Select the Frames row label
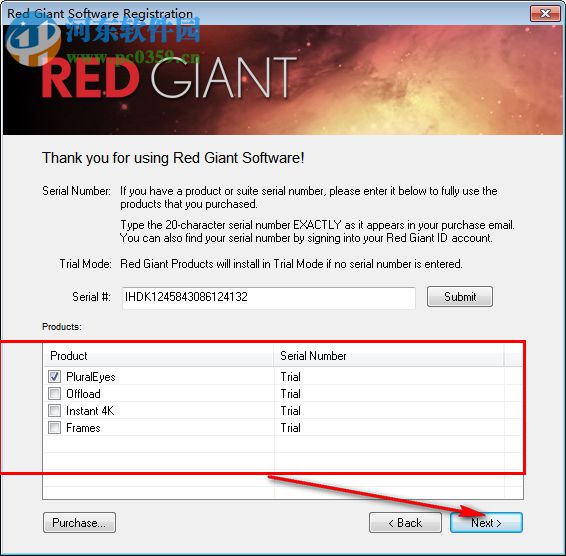 coord(83,428)
